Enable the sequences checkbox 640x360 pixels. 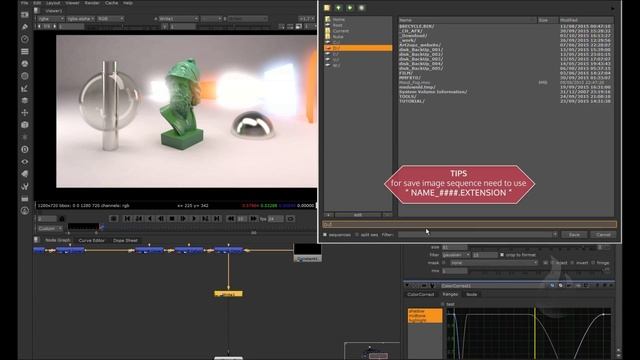(325, 235)
